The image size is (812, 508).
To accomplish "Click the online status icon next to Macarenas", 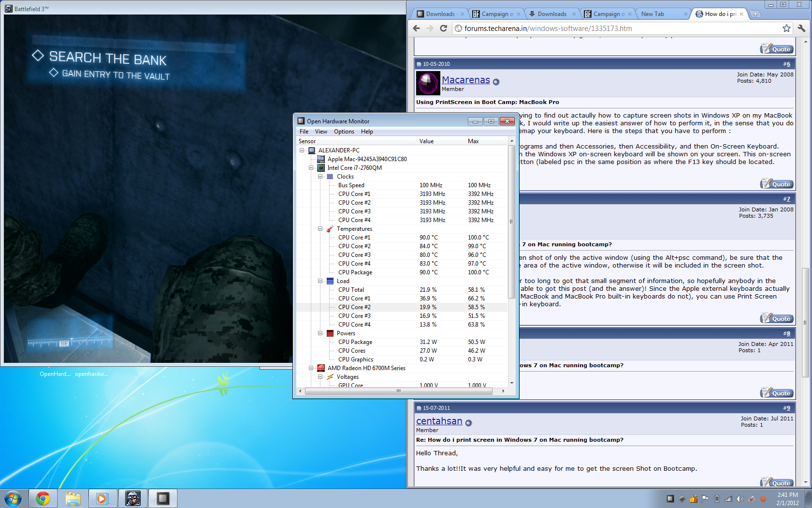I will click(496, 82).
